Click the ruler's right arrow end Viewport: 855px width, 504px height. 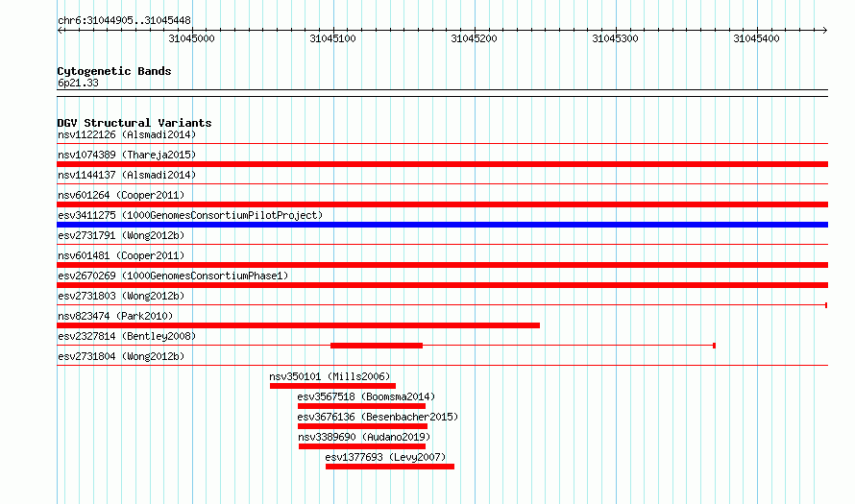[825, 31]
